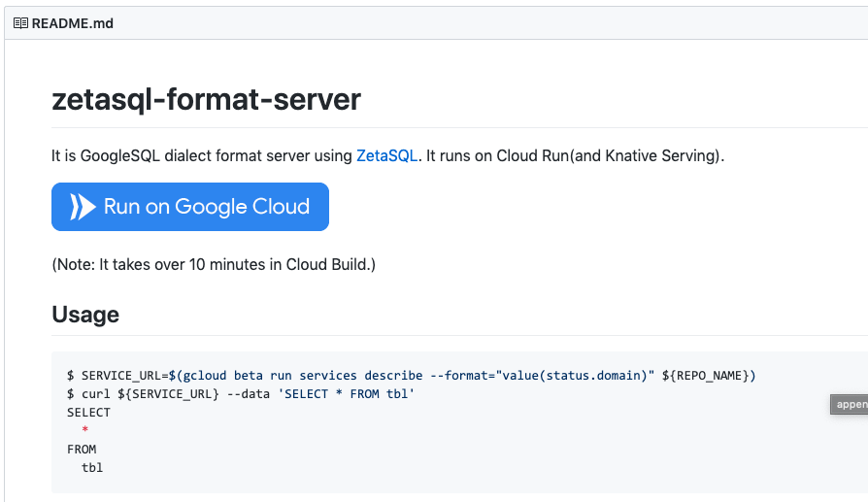The height and width of the screenshot is (502, 868).
Task: Click the README book icon
Action: (x=20, y=23)
